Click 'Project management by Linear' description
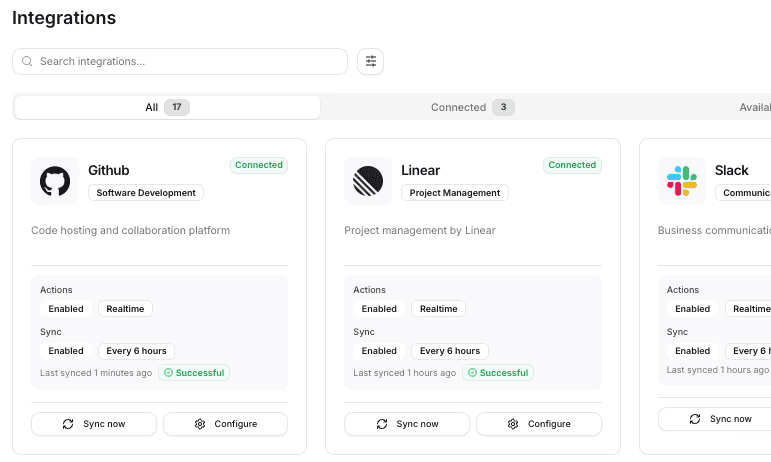 (420, 231)
